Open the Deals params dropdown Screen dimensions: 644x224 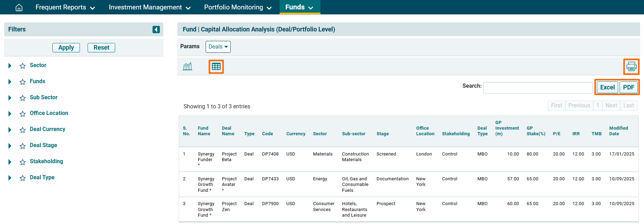click(x=218, y=47)
